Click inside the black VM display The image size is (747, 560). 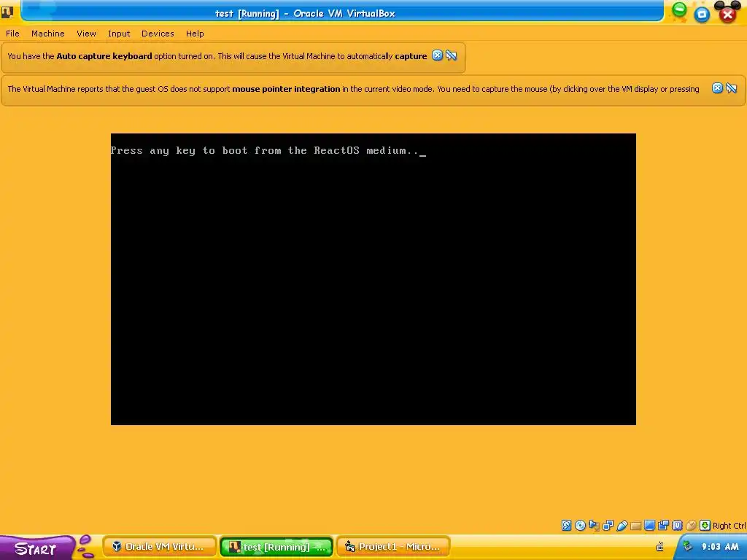click(x=373, y=279)
